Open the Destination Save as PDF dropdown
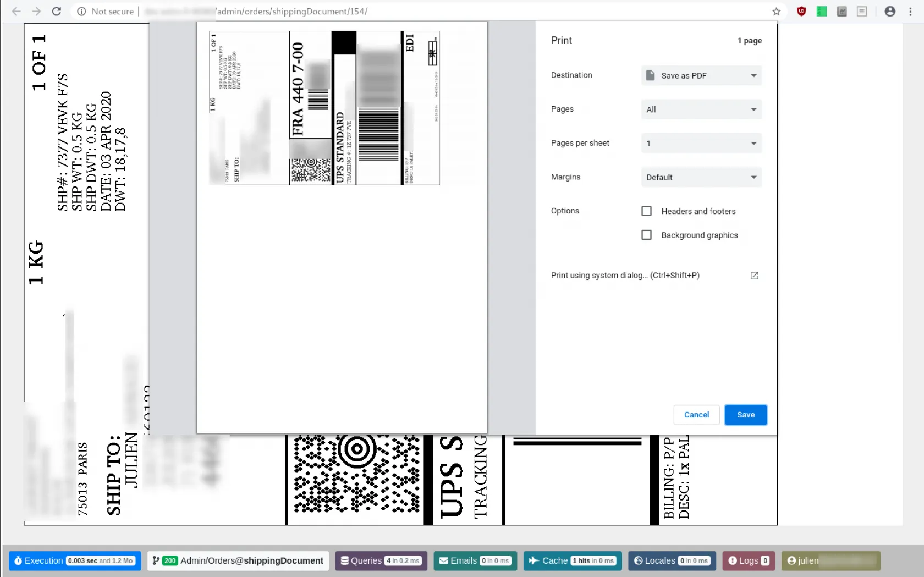924x577 pixels. pos(701,75)
